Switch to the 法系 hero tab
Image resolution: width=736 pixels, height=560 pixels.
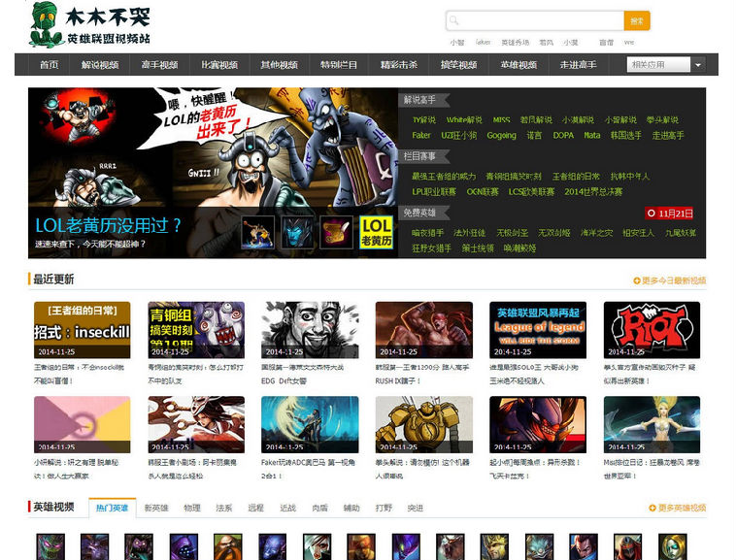coord(224,508)
